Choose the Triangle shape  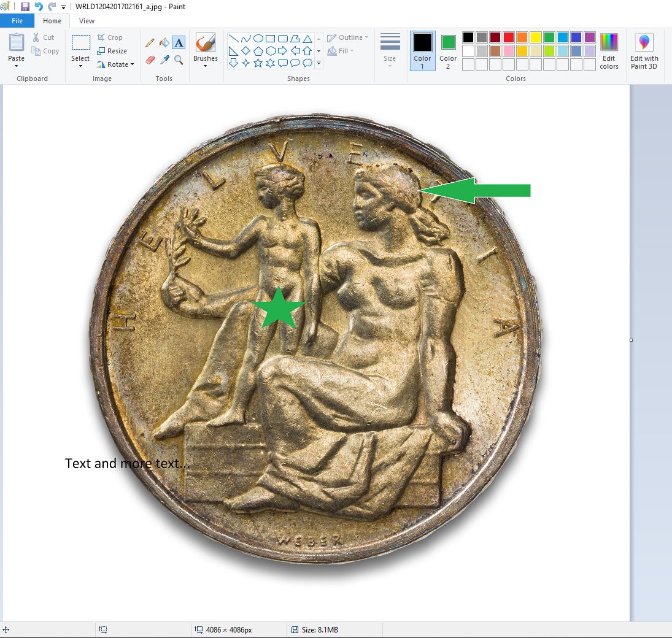[307, 39]
